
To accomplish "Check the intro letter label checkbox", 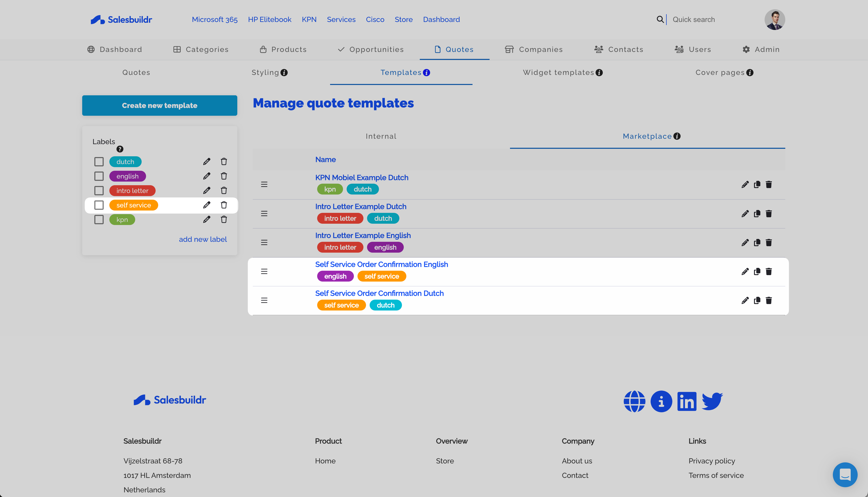I will point(99,190).
